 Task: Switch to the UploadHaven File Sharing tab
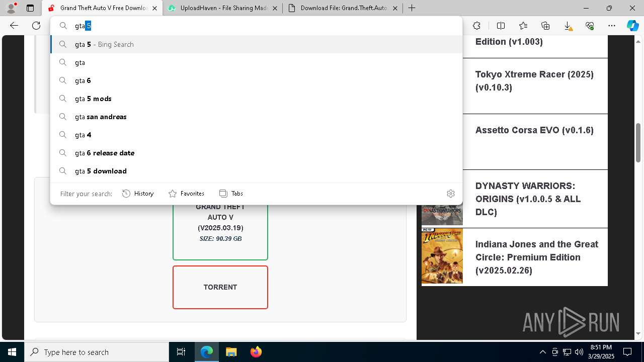[222, 8]
